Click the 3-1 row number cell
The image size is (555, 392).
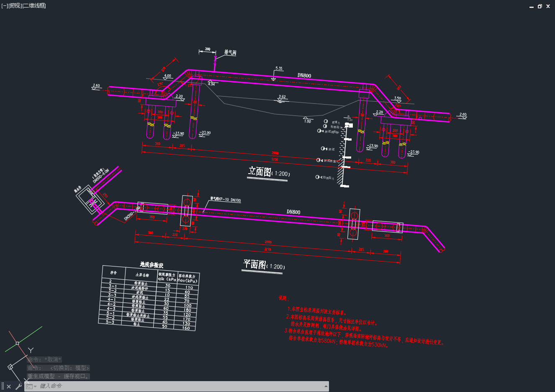(113, 286)
